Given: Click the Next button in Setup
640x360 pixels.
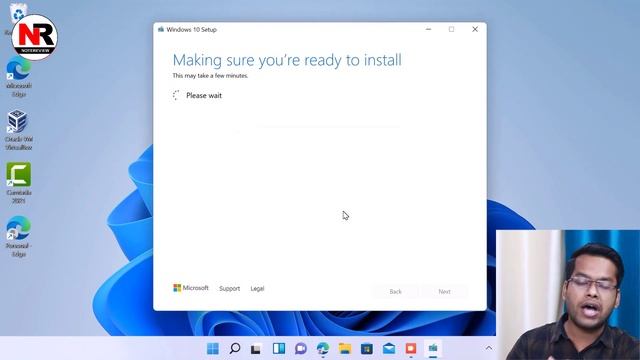Looking at the screenshot, I should [x=444, y=291].
